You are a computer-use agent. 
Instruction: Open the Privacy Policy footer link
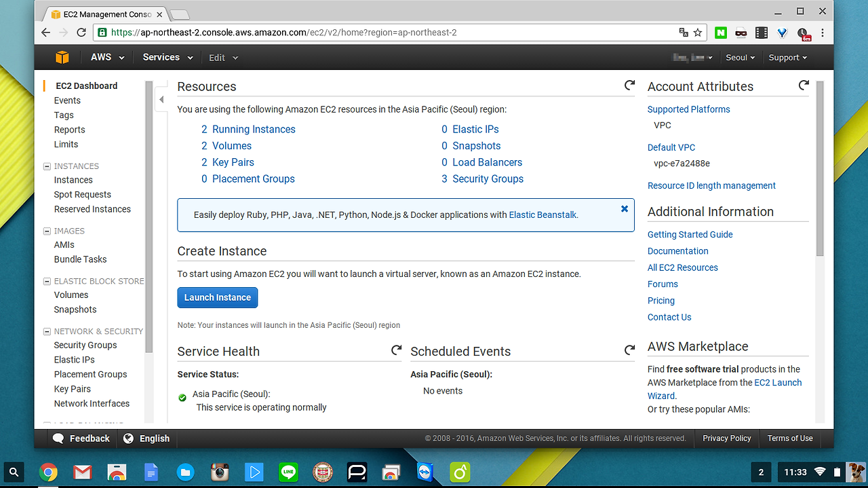point(726,438)
